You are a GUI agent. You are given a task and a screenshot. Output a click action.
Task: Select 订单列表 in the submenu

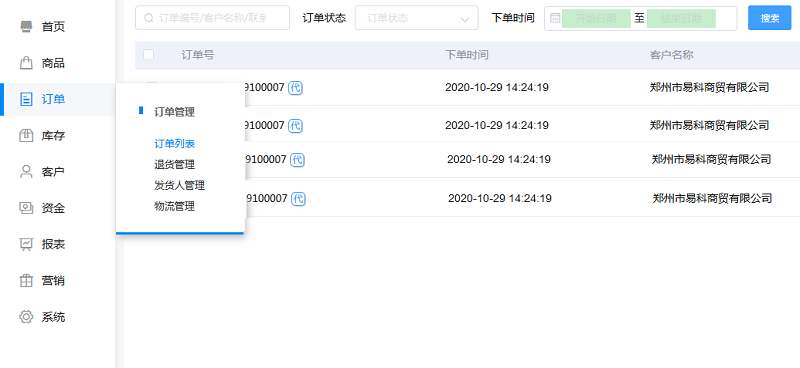pyautogui.click(x=174, y=144)
